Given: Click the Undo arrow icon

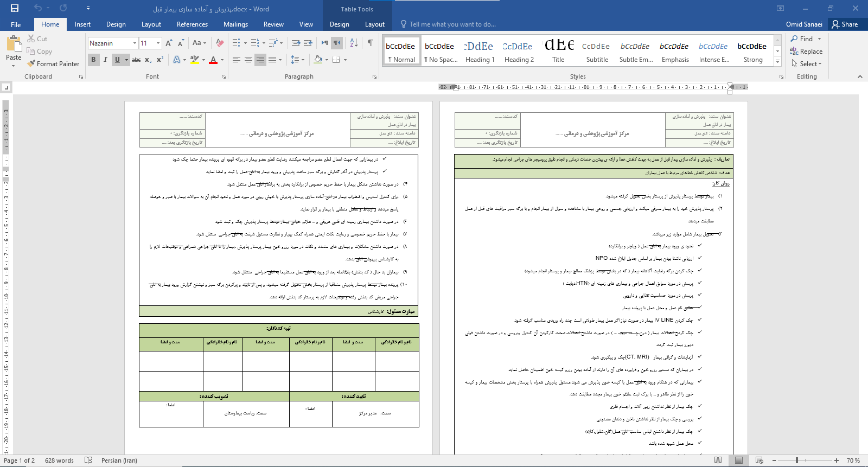Looking at the screenshot, I should [x=37, y=8].
